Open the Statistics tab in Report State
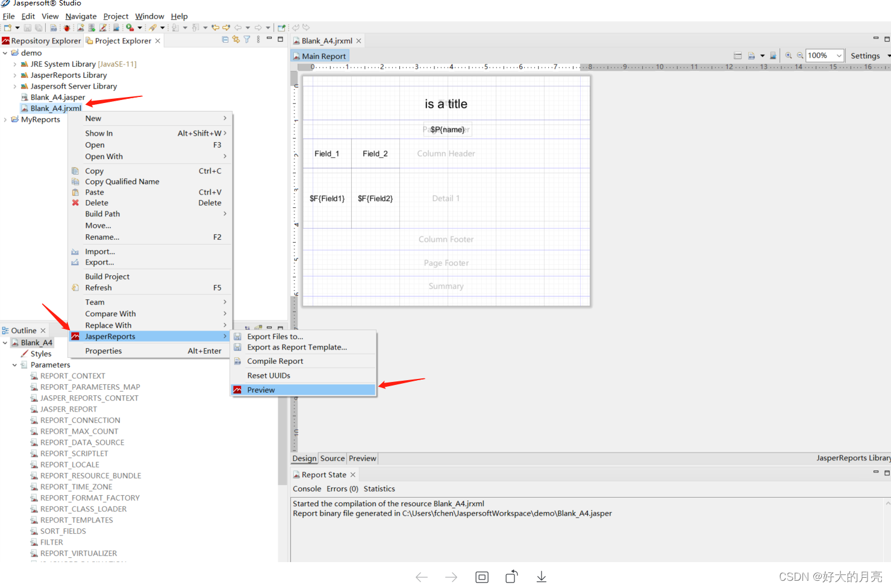 (x=379, y=489)
